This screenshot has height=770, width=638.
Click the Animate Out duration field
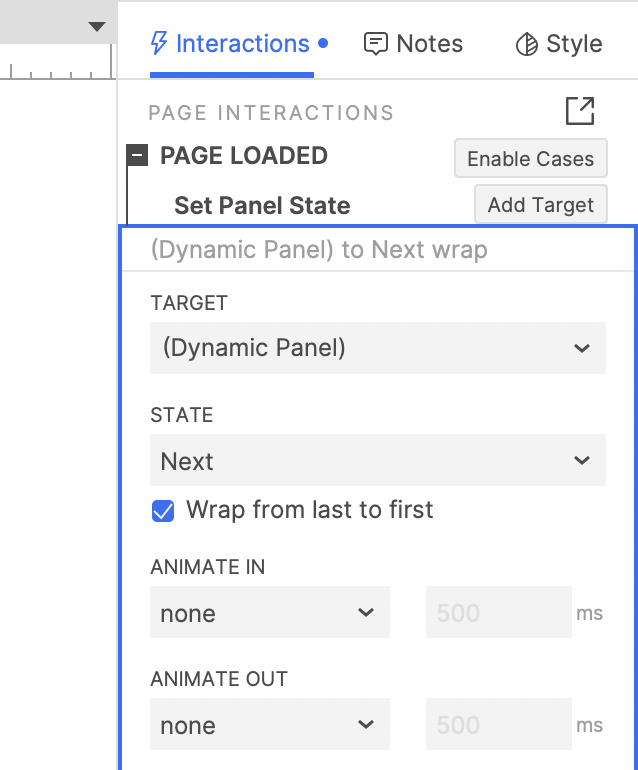[x=499, y=725]
